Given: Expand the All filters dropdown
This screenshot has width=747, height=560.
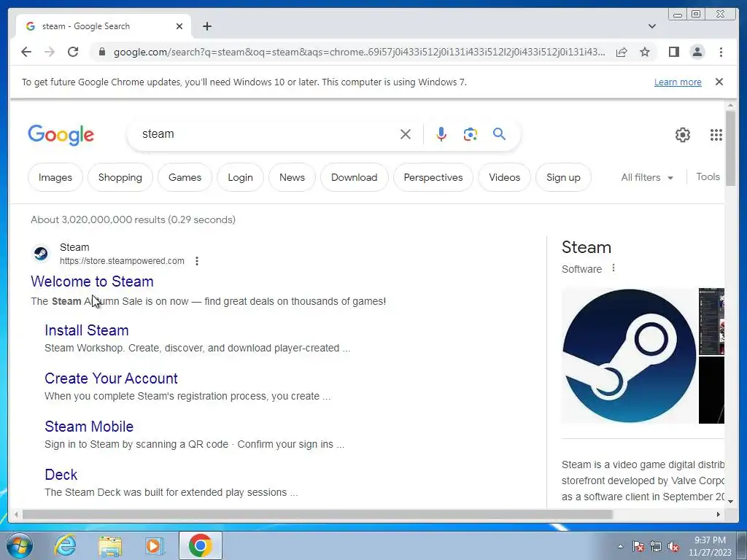Looking at the screenshot, I should click(647, 177).
